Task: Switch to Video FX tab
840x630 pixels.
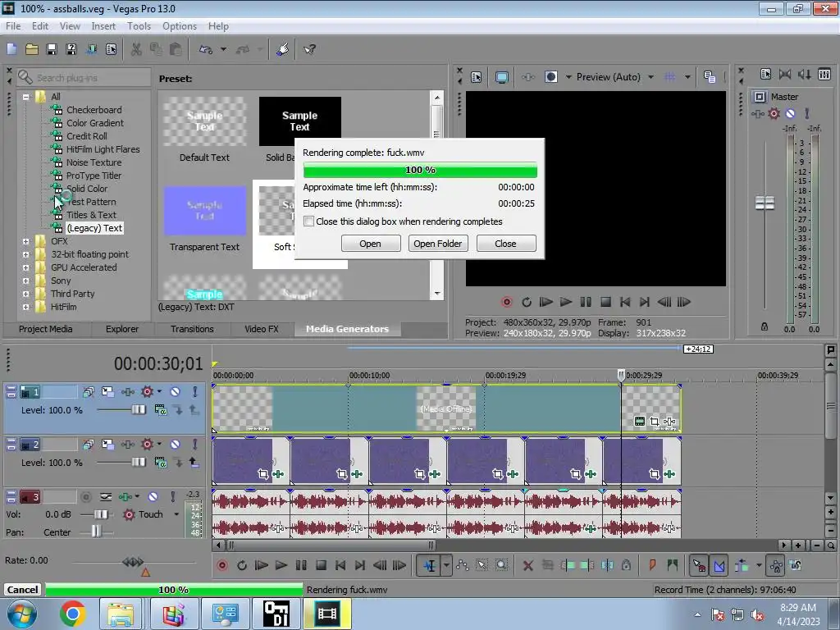Action: pos(262,329)
